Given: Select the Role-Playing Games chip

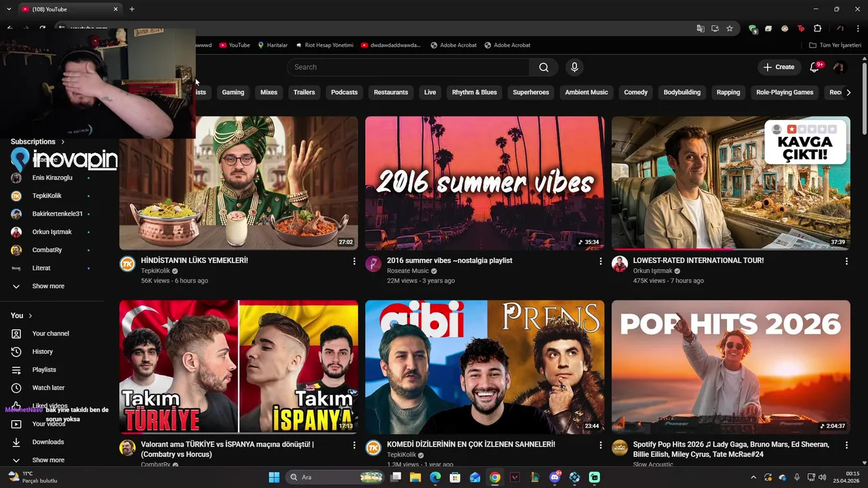Looking at the screenshot, I should 785,92.
